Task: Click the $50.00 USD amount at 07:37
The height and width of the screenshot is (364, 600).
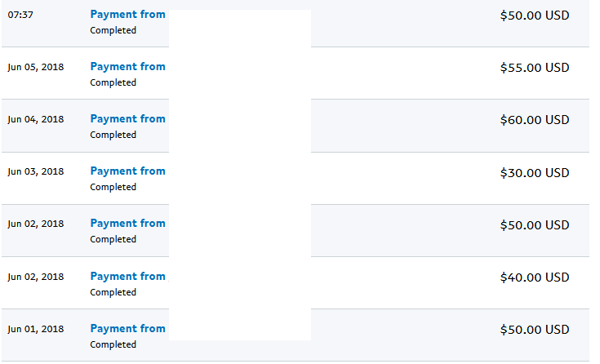Action: coord(535,16)
